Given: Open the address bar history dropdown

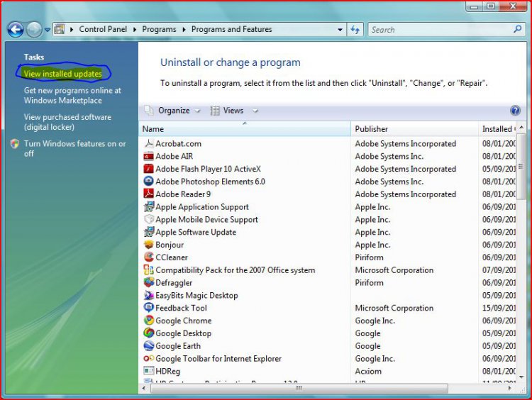Looking at the screenshot, I should point(340,30).
